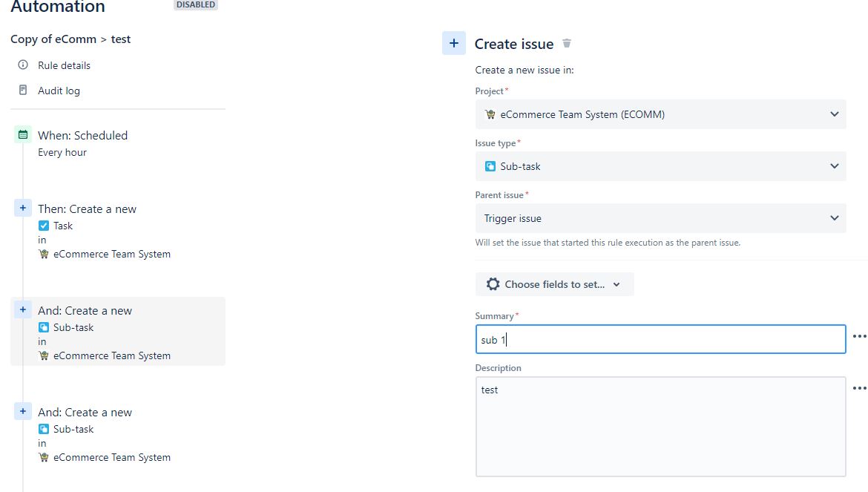Viewport: 868px width, 492px height.
Task: Open the Parent issue dropdown
Action: (835, 218)
